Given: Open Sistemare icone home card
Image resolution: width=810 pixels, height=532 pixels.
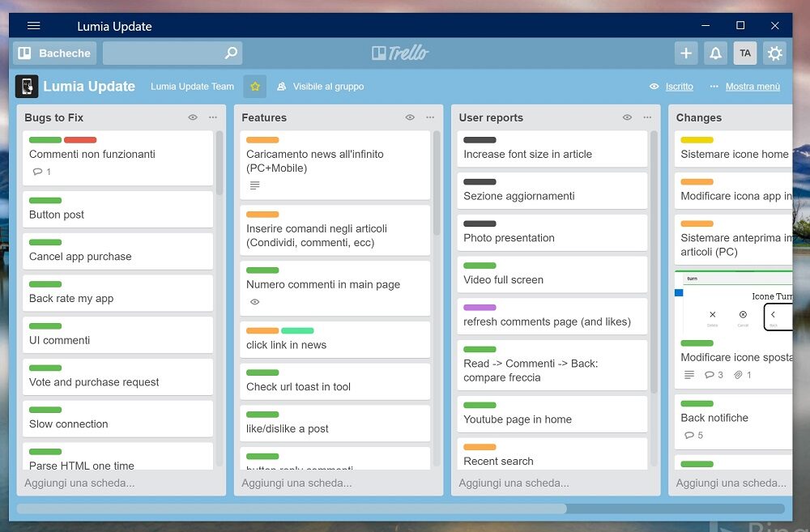Looking at the screenshot, I should click(734, 149).
